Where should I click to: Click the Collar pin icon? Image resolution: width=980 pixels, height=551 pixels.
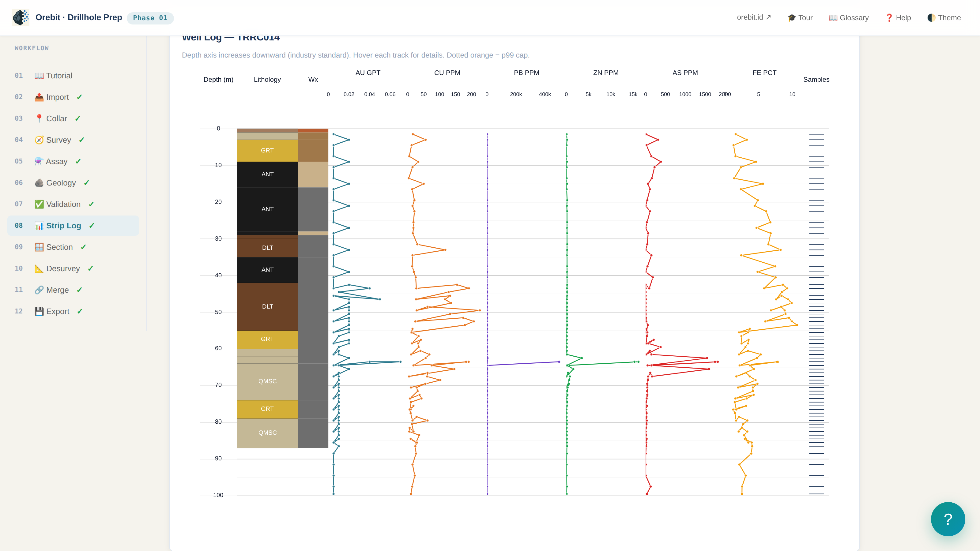(39, 119)
